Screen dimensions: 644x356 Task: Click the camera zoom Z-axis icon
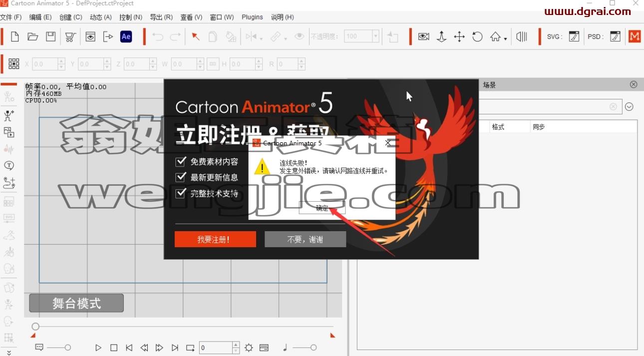point(441,36)
